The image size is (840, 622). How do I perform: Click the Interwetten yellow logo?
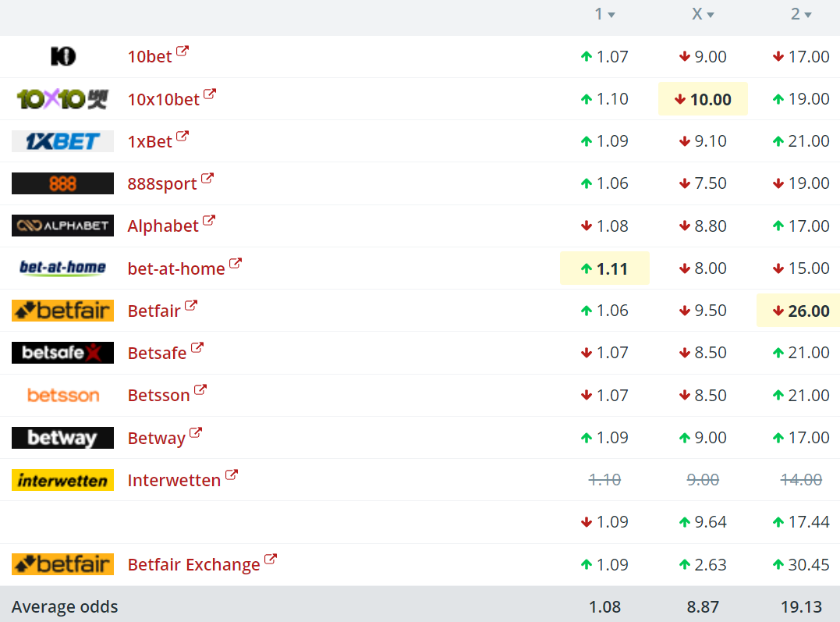62,480
